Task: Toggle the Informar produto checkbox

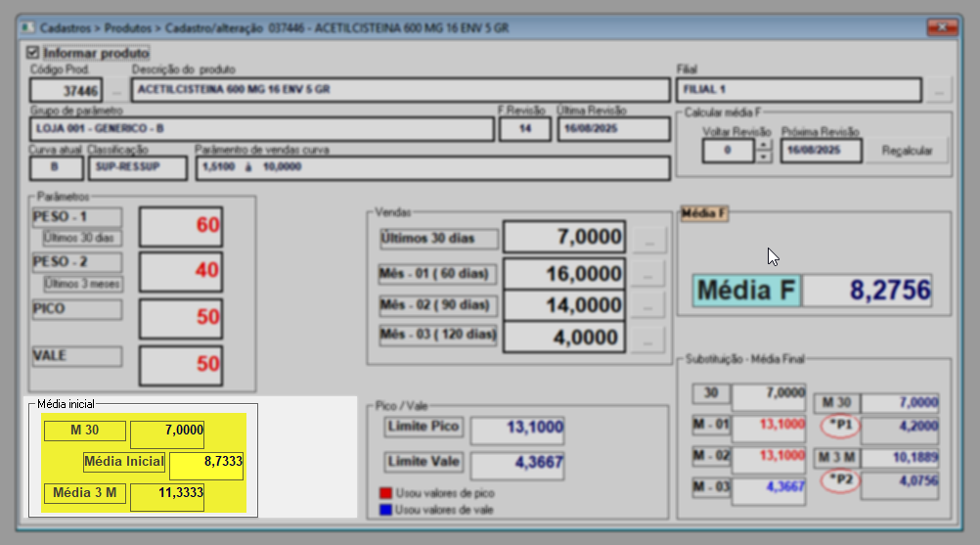Action: click(32, 53)
